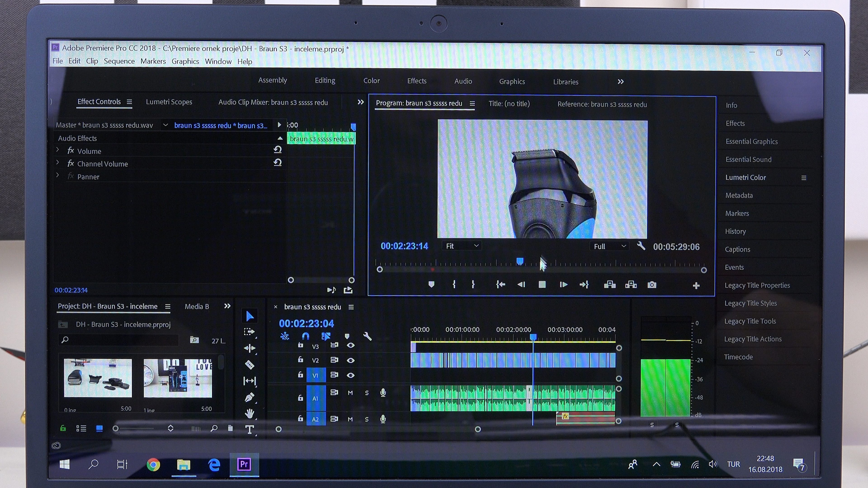Screen dimensions: 868x488
Task: Mute the A1 audio track
Action: (x=350, y=393)
